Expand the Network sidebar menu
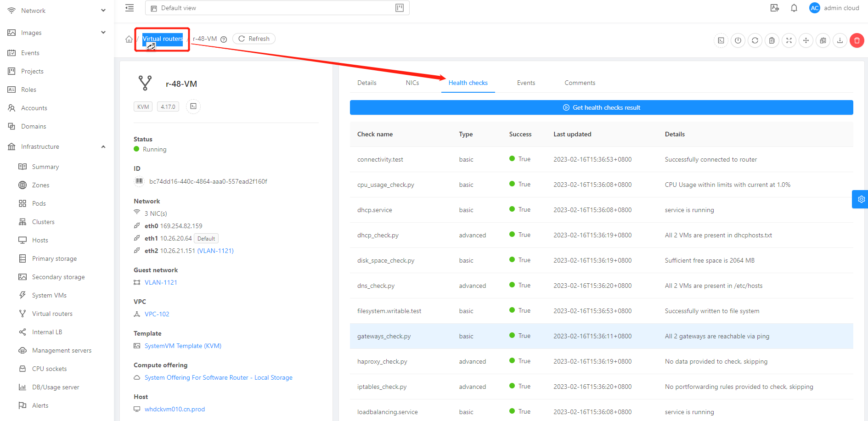The width and height of the screenshot is (868, 421). point(57,11)
